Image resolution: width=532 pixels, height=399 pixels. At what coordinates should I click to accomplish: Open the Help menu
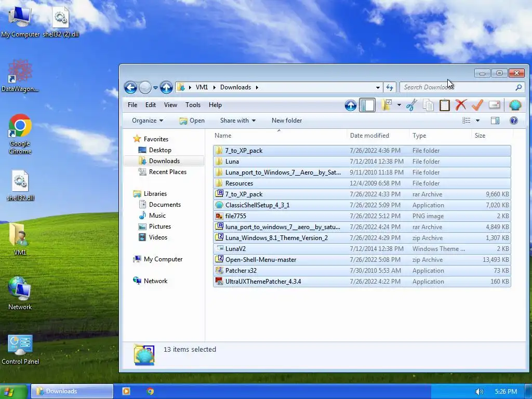pyautogui.click(x=215, y=105)
